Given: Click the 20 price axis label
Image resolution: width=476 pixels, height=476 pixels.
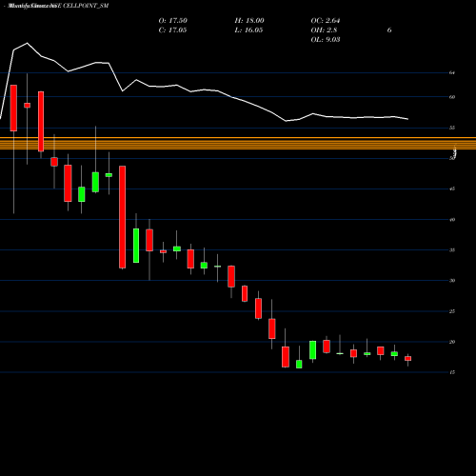Looking at the screenshot, I should [x=452, y=342].
